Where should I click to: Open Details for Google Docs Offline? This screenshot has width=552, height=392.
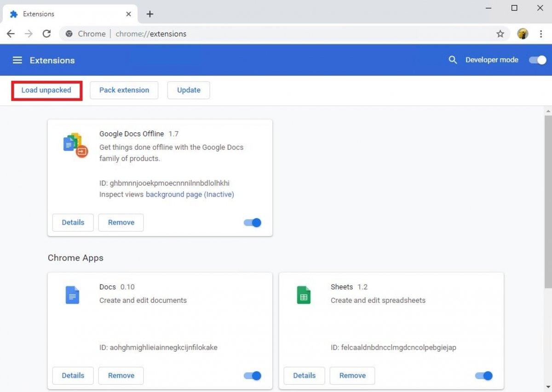pyautogui.click(x=73, y=223)
